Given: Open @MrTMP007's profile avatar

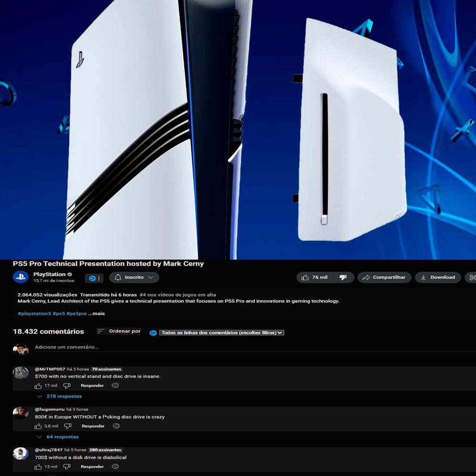Looking at the screenshot, I should [20, 373].
